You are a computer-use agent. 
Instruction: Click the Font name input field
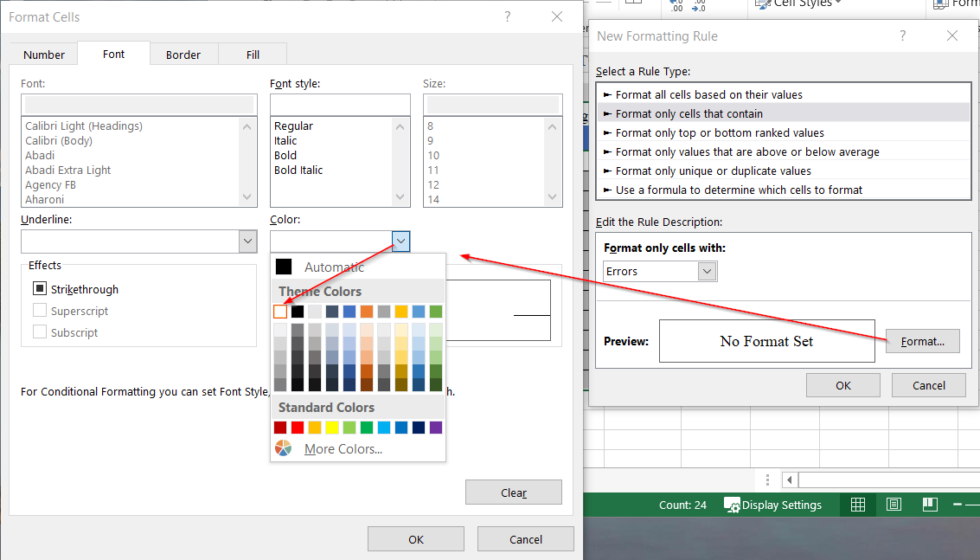(138, 105)
